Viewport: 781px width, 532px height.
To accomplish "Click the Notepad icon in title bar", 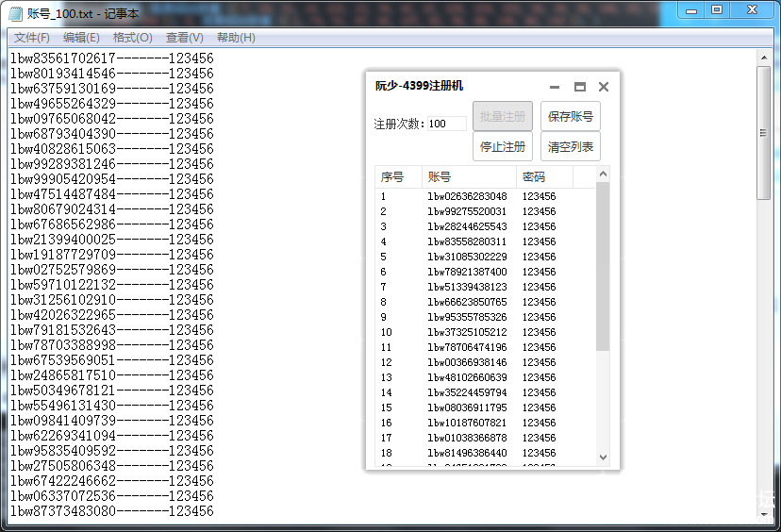I will coord(16,11).
